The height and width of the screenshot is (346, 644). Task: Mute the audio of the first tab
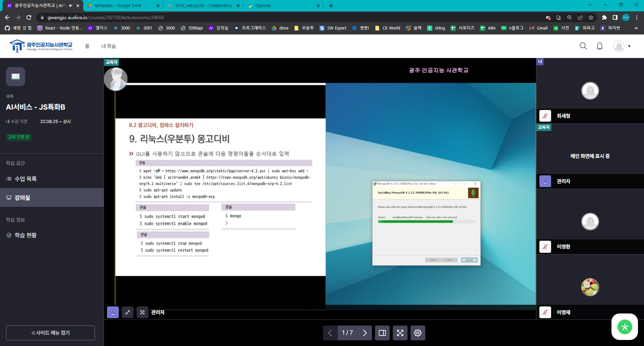pos(70,6)
